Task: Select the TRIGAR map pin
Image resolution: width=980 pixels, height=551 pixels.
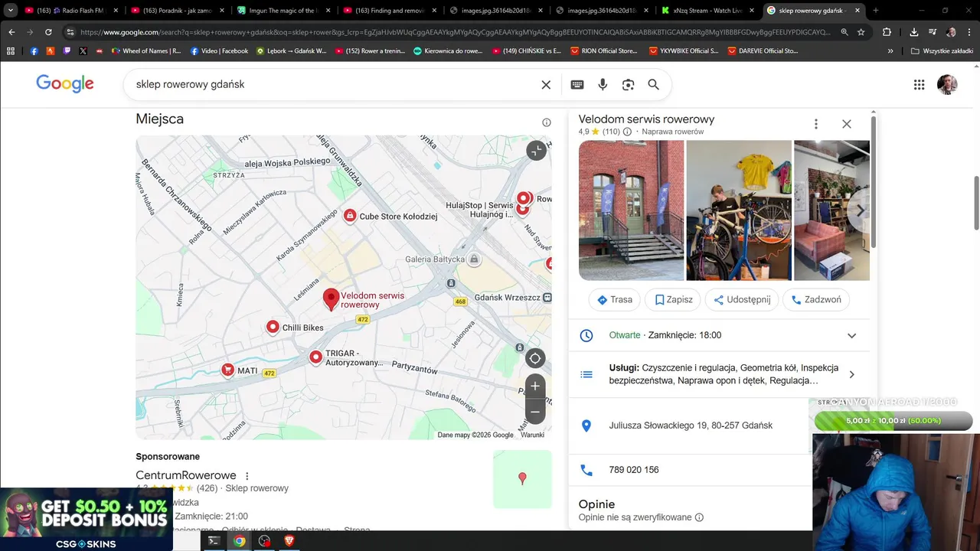Action: pos(315,357)
